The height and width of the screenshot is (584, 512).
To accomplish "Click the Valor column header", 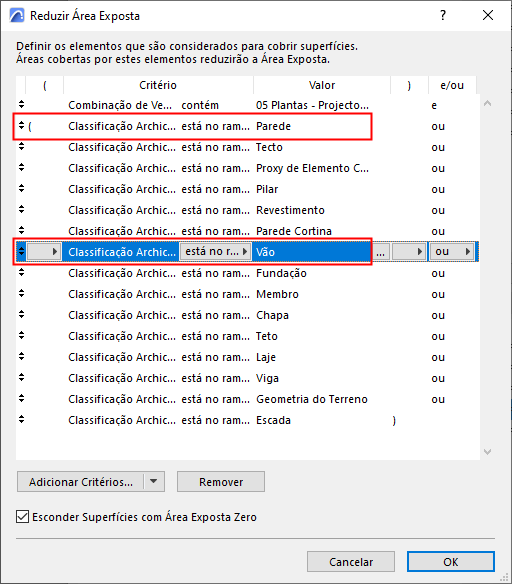I will [322, 85].
